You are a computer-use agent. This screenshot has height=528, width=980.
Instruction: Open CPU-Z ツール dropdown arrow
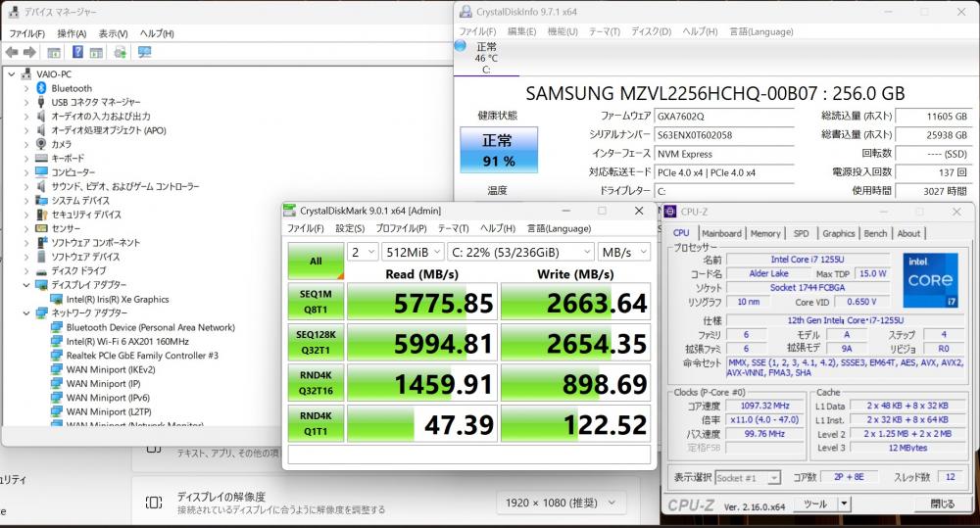pos(845,504)
